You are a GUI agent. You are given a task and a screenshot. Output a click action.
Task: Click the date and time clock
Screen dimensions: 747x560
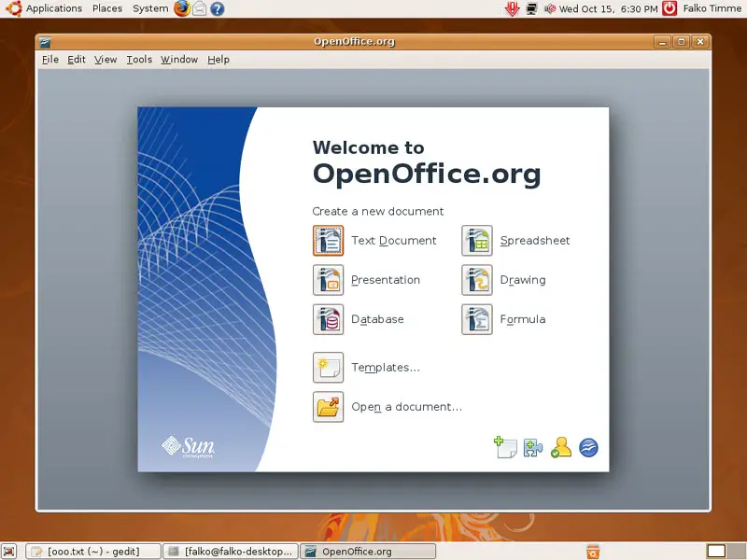click(x=609, y=8)
